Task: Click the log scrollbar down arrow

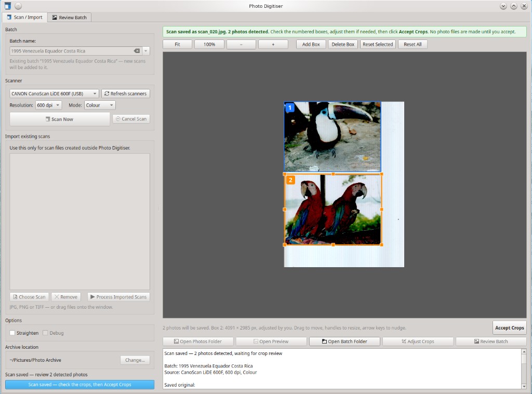Action: (x=524, y=386)
